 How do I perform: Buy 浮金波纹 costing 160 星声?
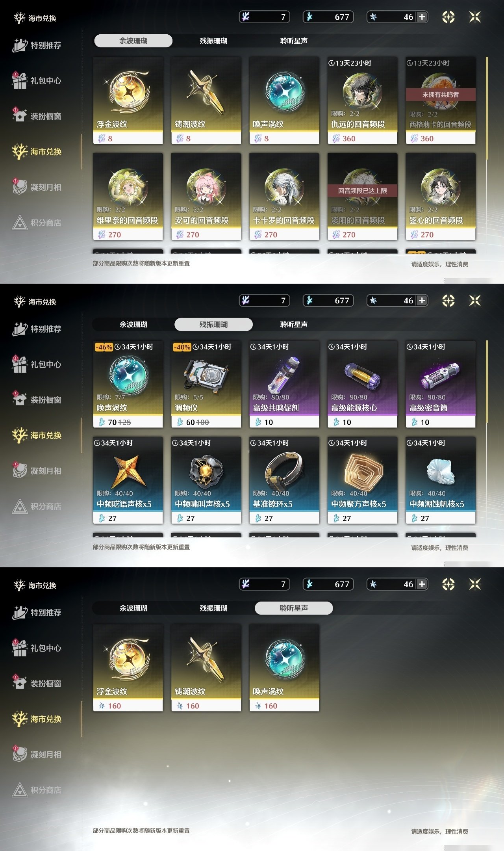click(x=128, y=668)
